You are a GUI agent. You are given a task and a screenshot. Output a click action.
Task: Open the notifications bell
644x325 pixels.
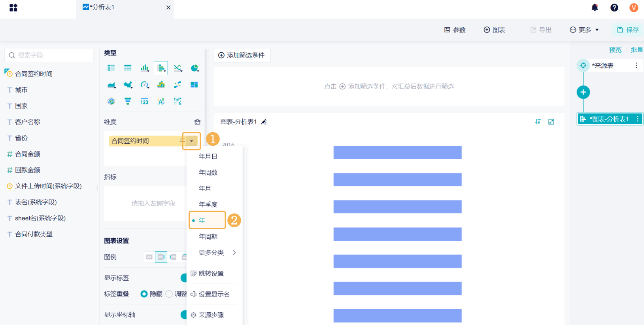click(x=595, y=8)
